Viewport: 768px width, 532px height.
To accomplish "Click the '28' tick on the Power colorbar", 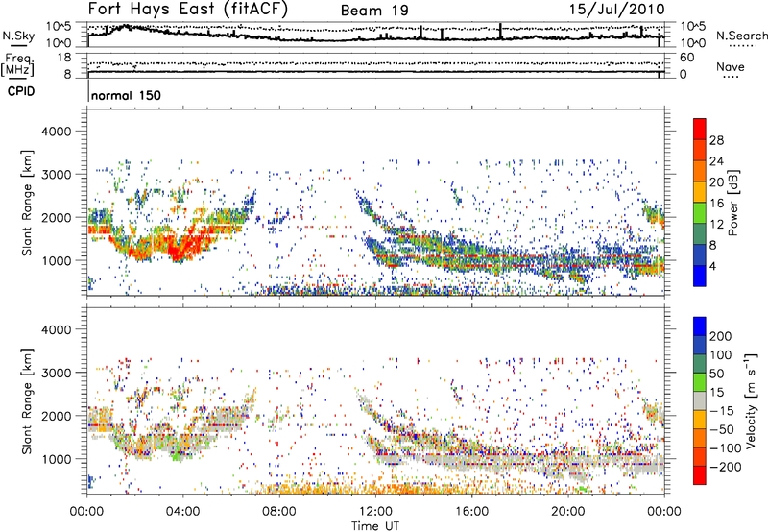I will point(716,140).
